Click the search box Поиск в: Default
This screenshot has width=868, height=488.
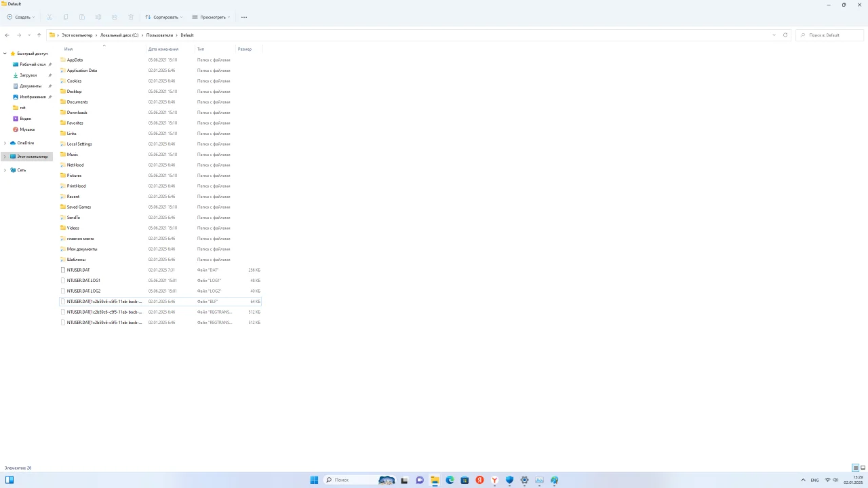coord(831,35)
